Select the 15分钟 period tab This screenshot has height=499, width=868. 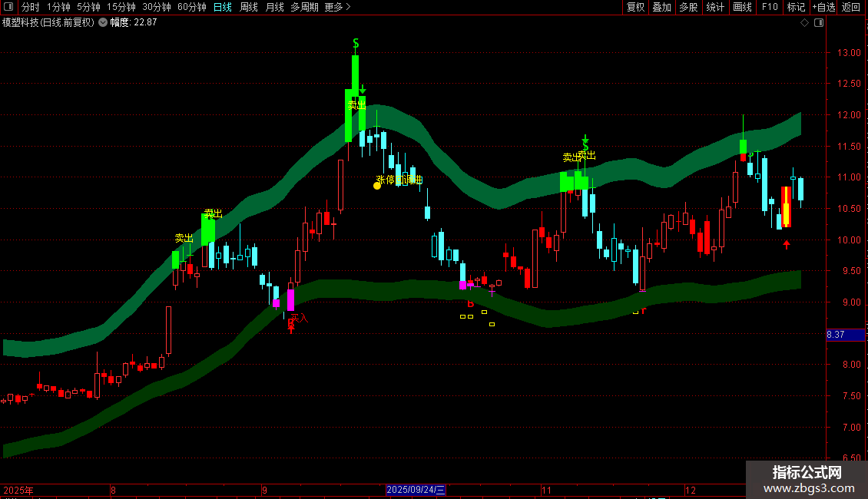click(121, 7)
